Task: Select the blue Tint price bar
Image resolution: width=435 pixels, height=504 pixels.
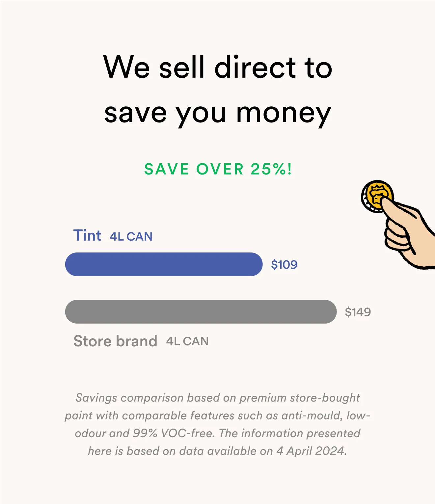Action: click(164, 264)
